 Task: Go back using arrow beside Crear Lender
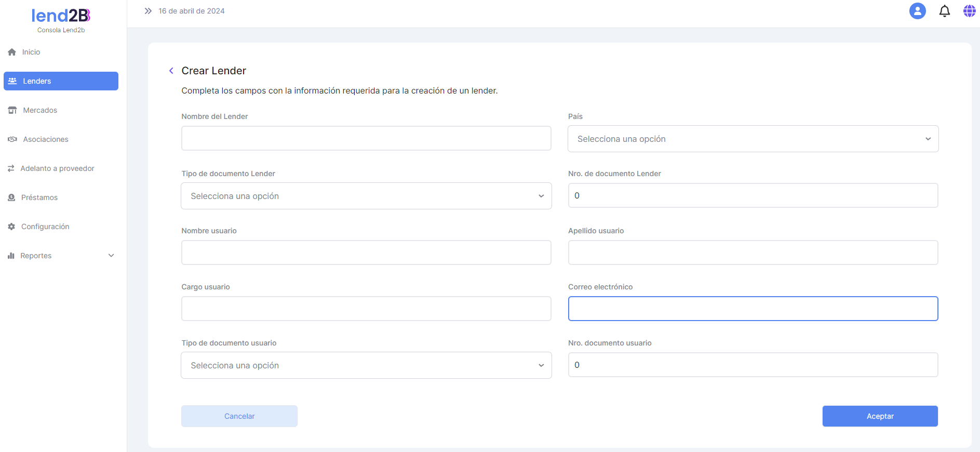pos(171,71)
